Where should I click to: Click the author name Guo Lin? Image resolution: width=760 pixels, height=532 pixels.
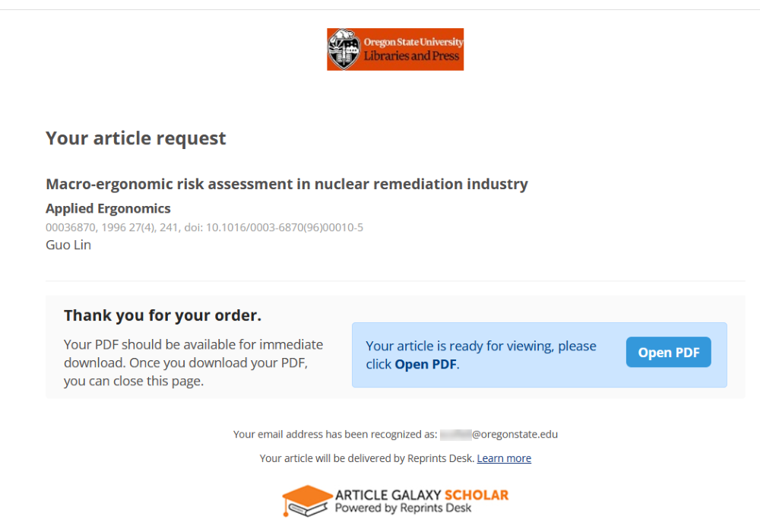pyautogui.click(x=68, y=245)
